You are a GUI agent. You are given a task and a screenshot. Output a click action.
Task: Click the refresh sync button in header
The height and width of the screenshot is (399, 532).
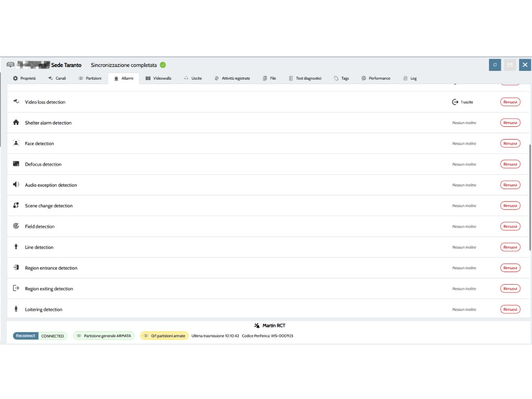point(495,65)
